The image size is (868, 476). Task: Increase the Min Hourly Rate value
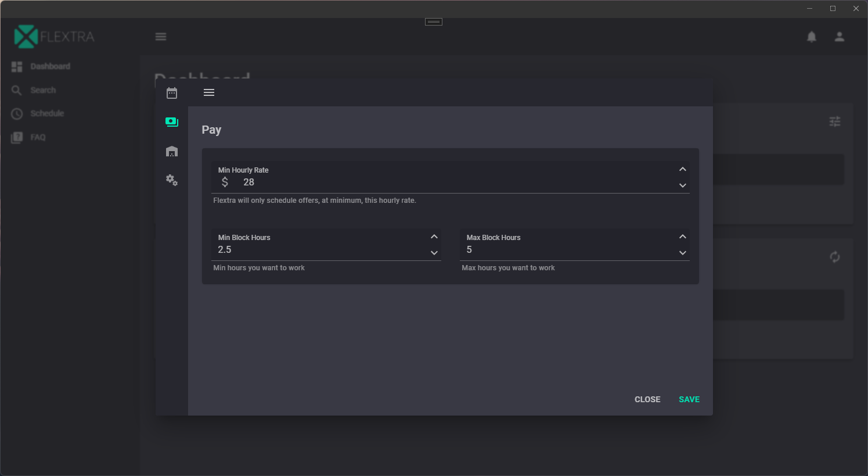(683, 169)
